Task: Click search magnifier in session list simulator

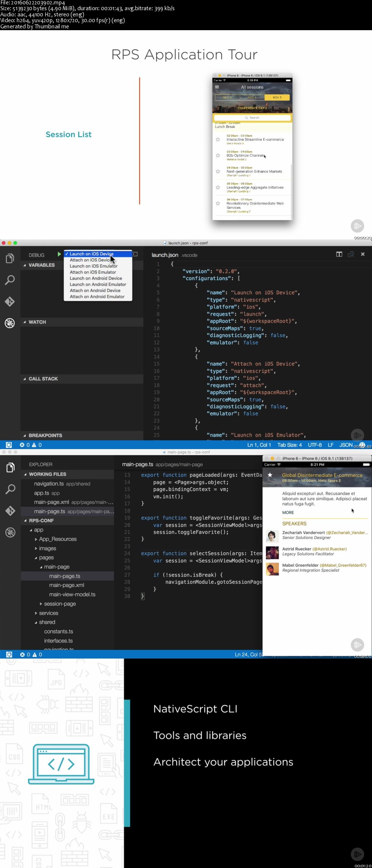Action: click(x=247, y=118)
